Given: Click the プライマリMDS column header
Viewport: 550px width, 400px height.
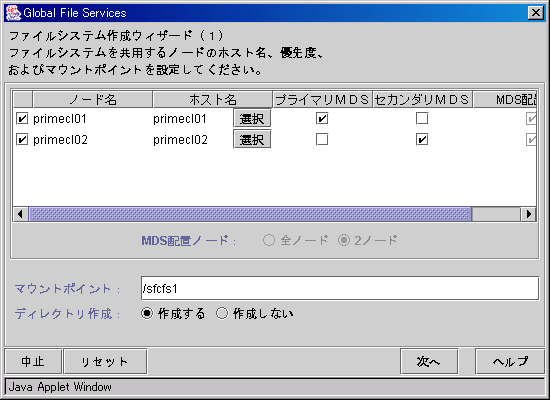Looking at the screenshot, I should pyautogui.click(x=322, y=100).
